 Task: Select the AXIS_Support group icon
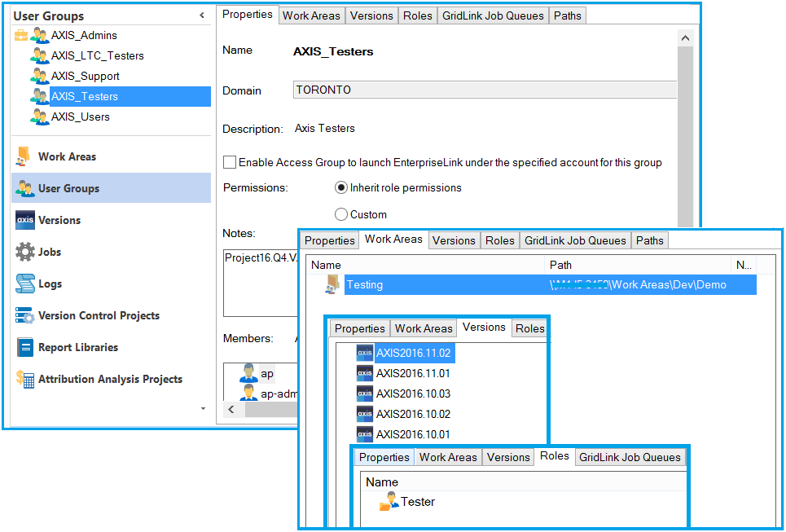pyautogui.click(x=40, y=77)
